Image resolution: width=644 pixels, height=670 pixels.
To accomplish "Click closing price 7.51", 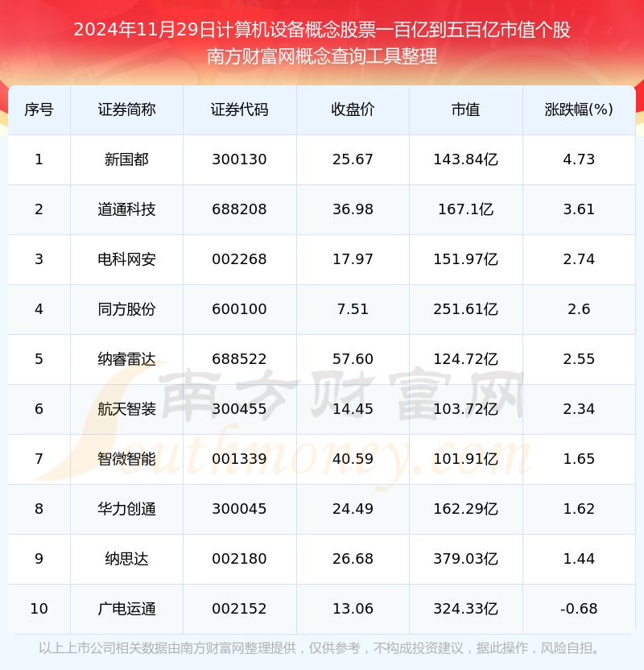I will coord(353,309).
